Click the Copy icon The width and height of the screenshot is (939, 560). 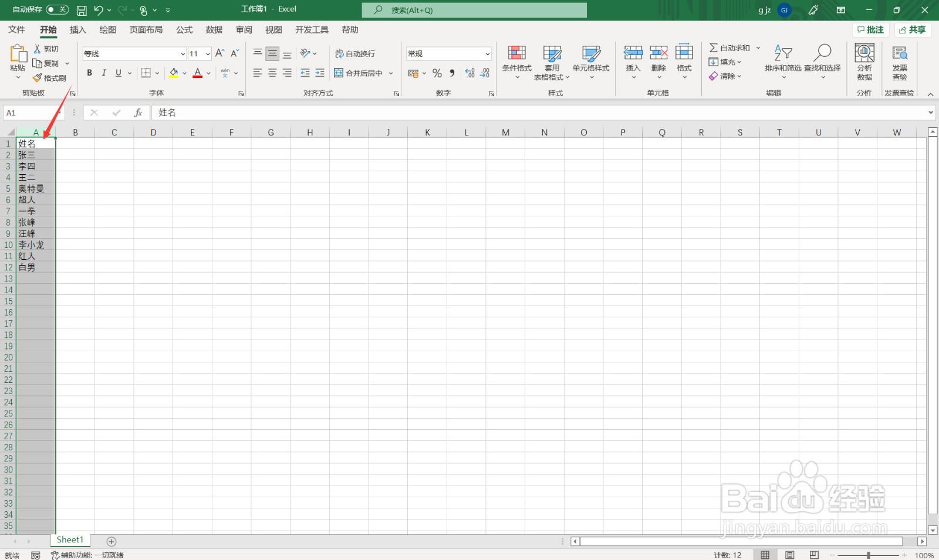[38, 63]
